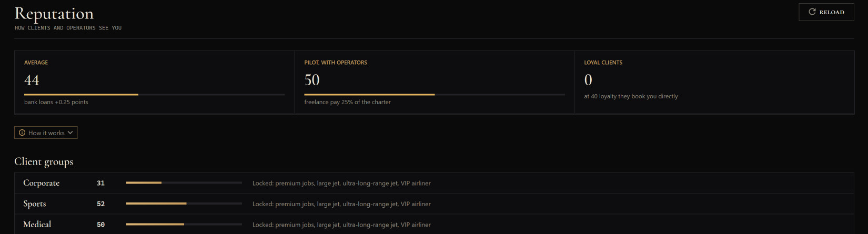868x234 pixels.
Task: Open the Loyal Clients card
Action: point(714,82)
